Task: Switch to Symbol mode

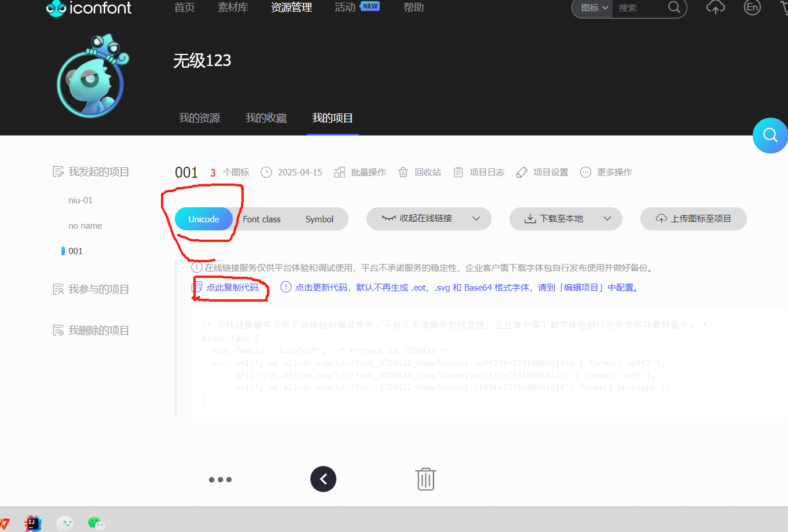Action: (x=320, y=219)
